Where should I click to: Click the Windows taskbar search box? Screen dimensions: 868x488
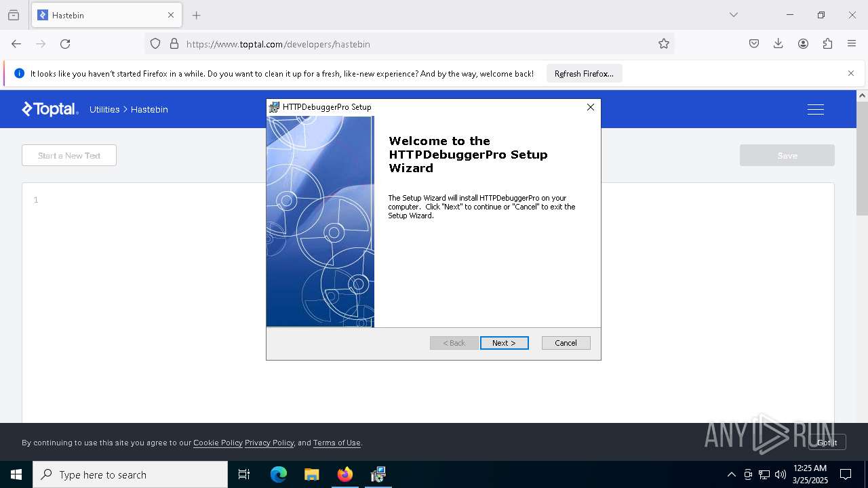[x=130, y=474]
